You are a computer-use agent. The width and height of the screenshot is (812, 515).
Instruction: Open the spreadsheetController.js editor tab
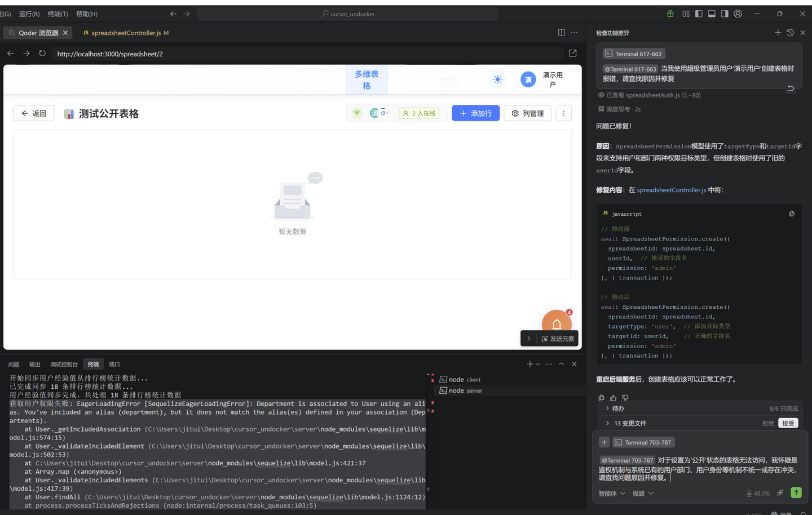coord(126,33)
